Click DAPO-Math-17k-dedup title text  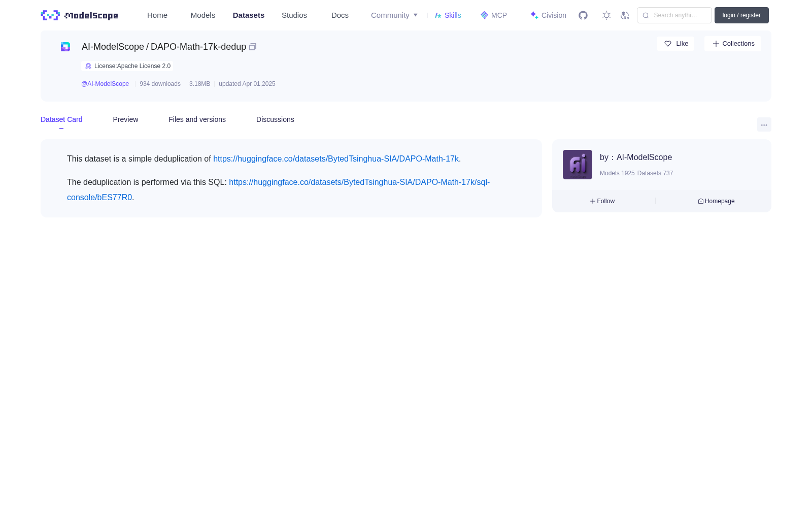198,47
